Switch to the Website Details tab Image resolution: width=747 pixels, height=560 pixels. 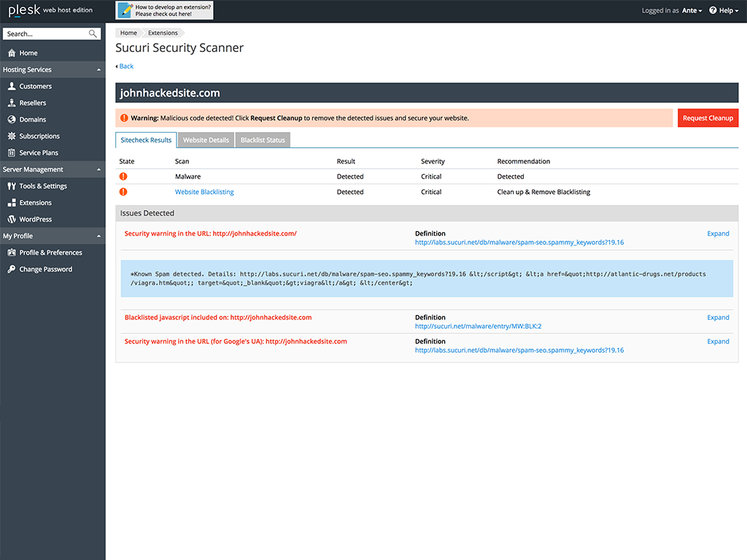click(x=206, y=140)
